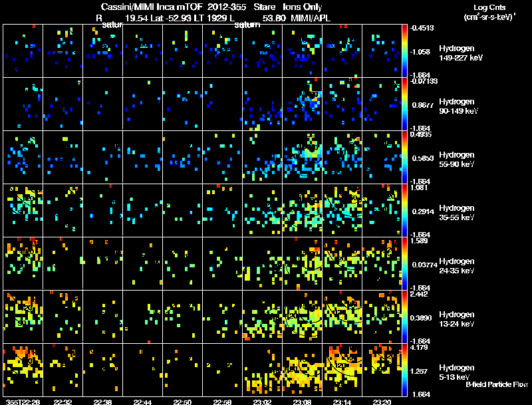Click the 355T22:26 start time label
The image size is (532, 405).
point(23,402)
